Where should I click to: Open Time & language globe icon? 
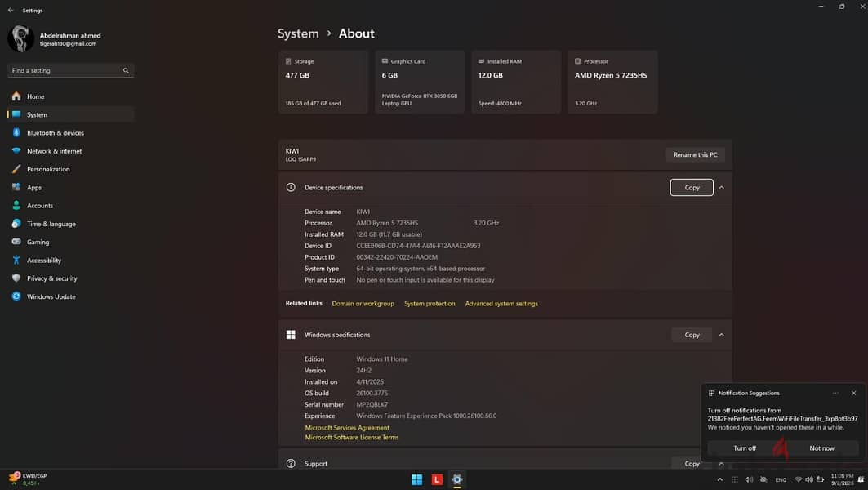pos(16,224)
